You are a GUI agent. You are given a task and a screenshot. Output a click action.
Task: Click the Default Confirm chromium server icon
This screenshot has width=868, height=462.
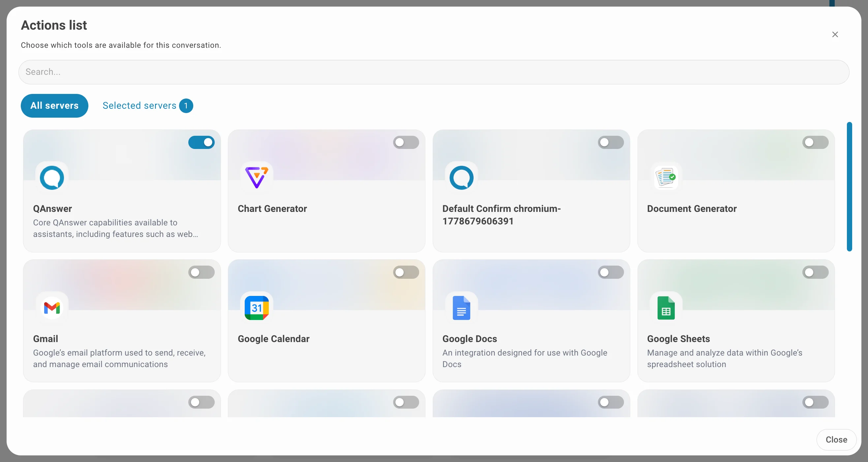pyautogui.click(x=461, y=178)
